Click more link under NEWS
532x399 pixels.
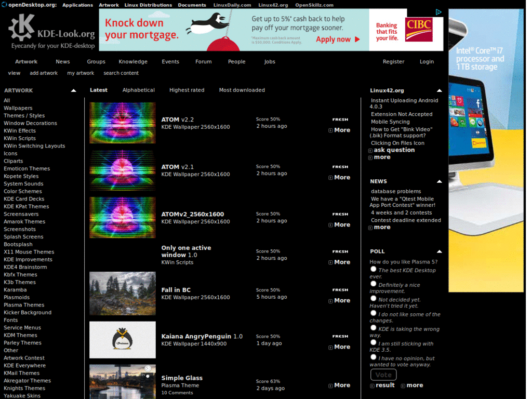point(382,228)
